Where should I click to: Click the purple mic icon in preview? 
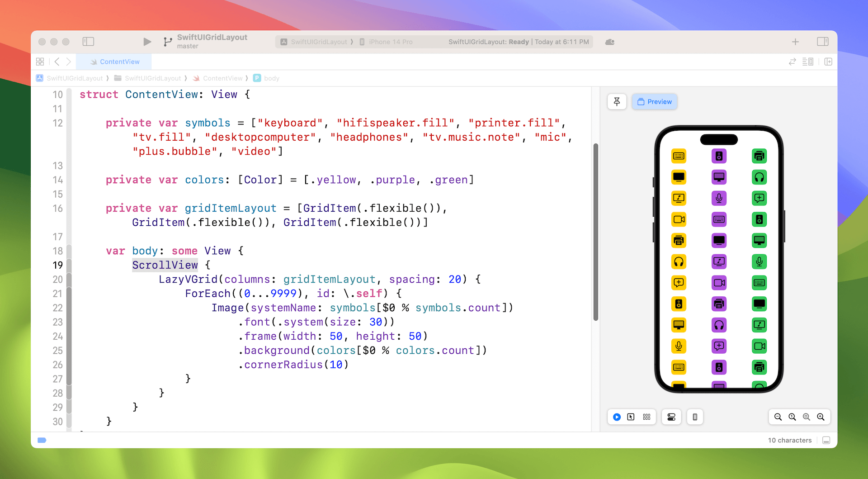[x=719, y=198]
